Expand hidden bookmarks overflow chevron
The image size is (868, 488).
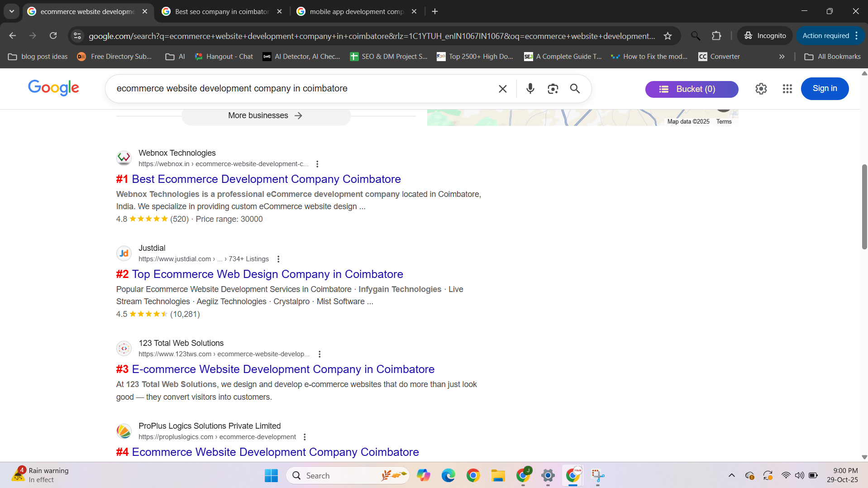tap(782, 57)
